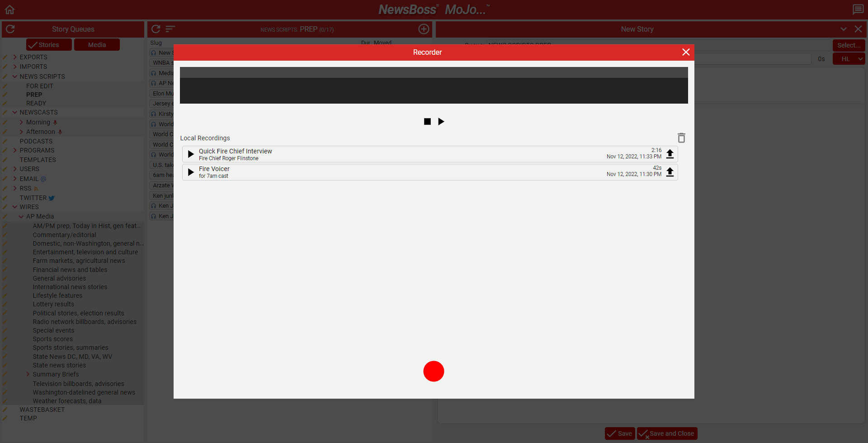Screen dimensions: 868x443
Task: Click the Select... button in New Story
Action: click(x=849, y=45)
